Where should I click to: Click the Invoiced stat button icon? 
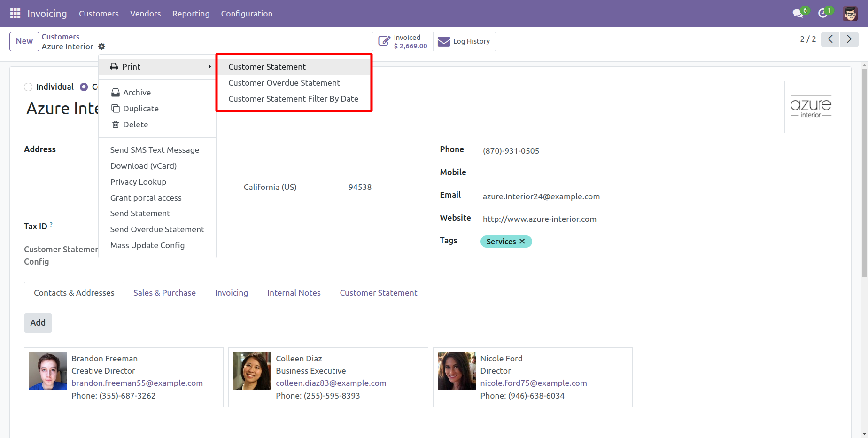(x=384, y=41)
